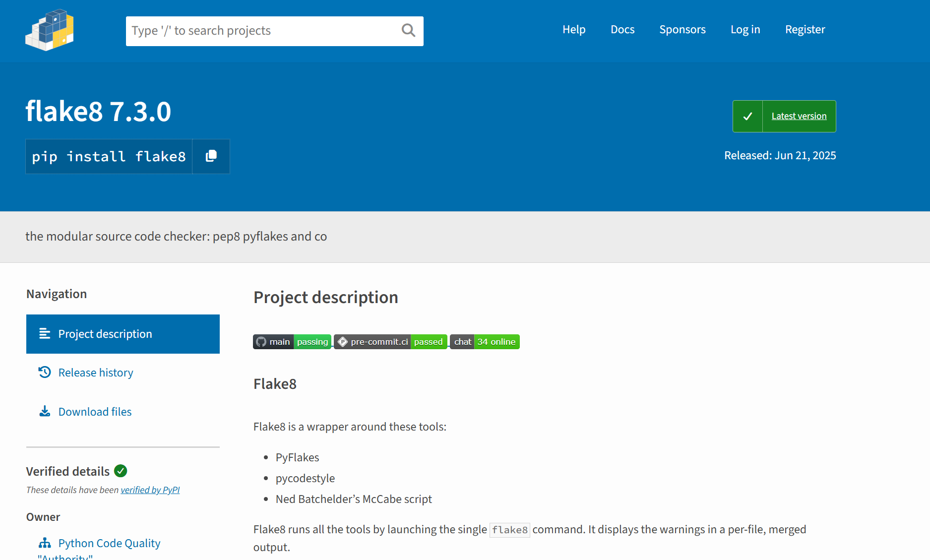The width and height of the screenshot is (930, 560).
Task: Go to the Sponsors page
Action: point(682,30)
